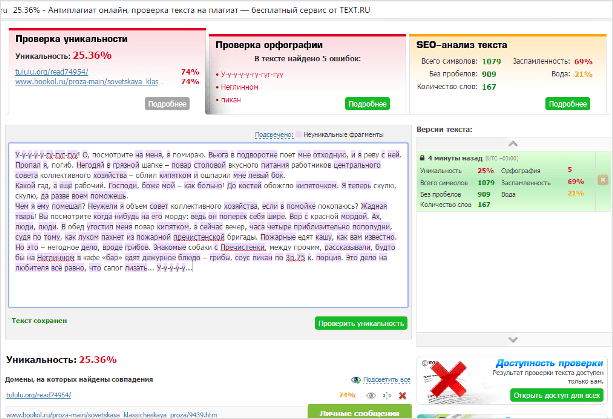Screen dimensions: 613x419
Task: Open tululu.org/read74954/ link in domains list
Action: click(39, 395)
